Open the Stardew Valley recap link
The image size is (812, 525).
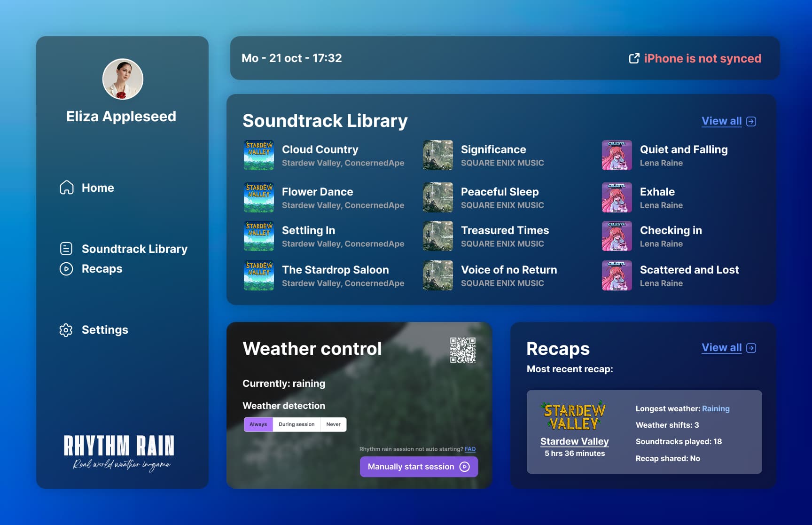574,441
